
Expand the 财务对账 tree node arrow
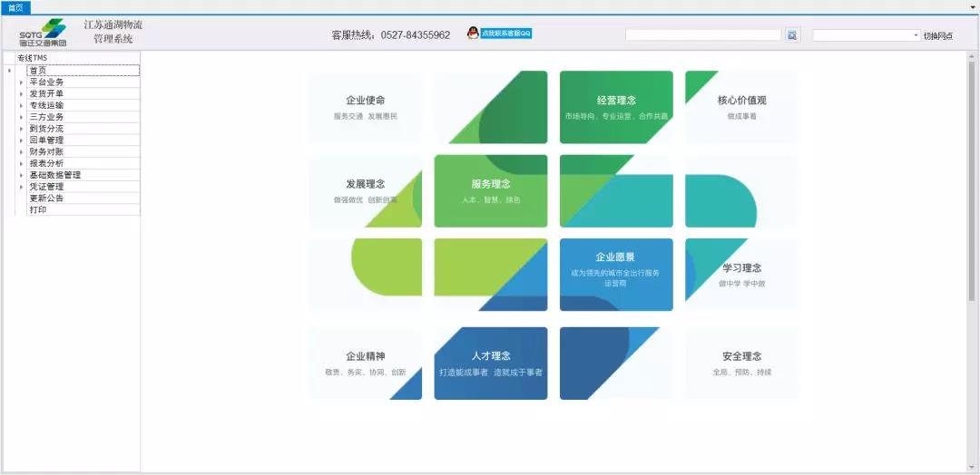[21, 152]
